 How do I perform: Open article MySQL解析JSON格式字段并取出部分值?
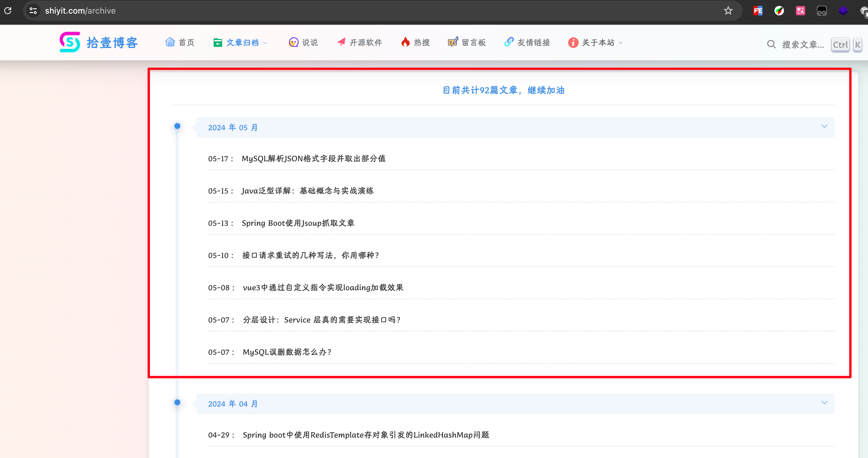coord(314,159)
